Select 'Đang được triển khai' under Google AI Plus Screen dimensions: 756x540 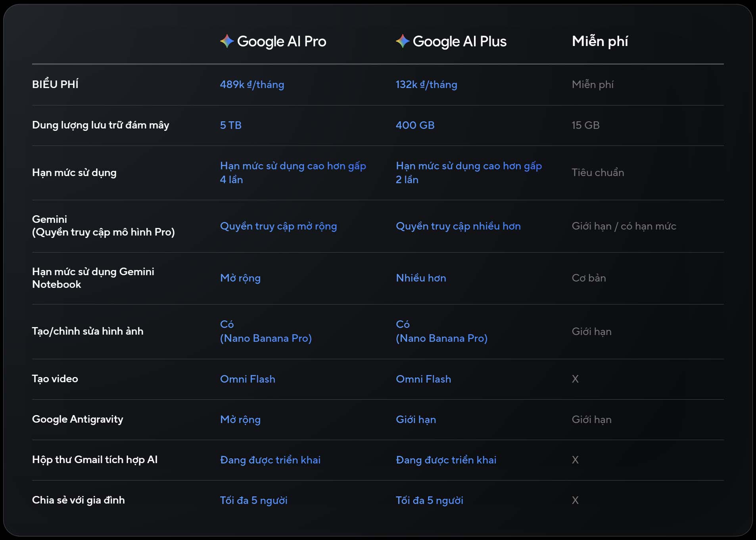[446, 460]
